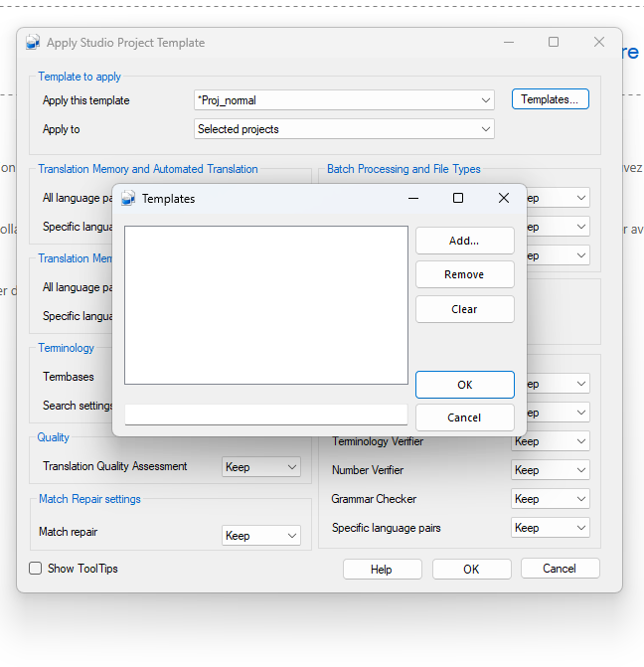644x667 pixels.
Task: Click the Apply Studio Project Template app icon
Action: (x=33, y=43)
